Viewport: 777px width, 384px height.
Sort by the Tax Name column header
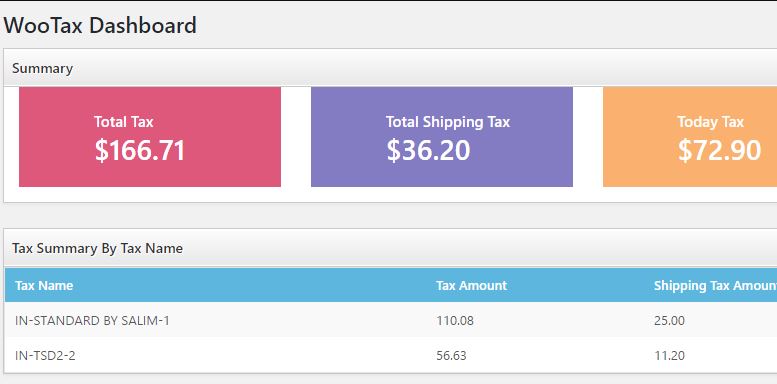click(44, 285)
